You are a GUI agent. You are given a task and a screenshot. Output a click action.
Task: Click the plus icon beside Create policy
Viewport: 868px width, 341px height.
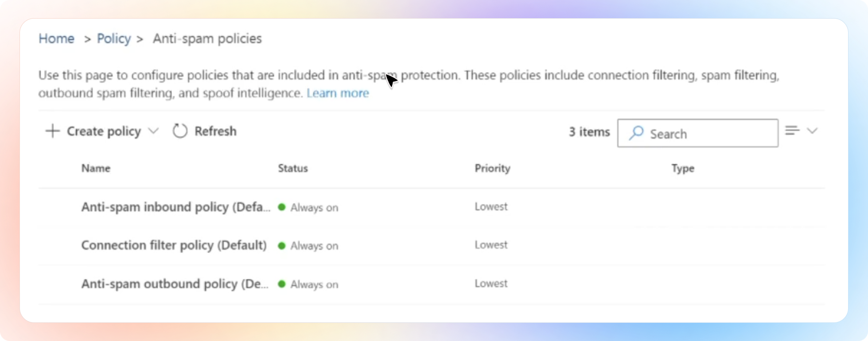click(x=52, y=131)
